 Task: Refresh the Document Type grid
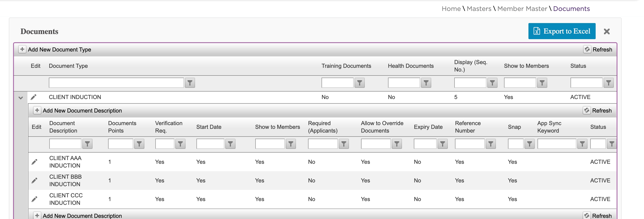pos(598,49)
